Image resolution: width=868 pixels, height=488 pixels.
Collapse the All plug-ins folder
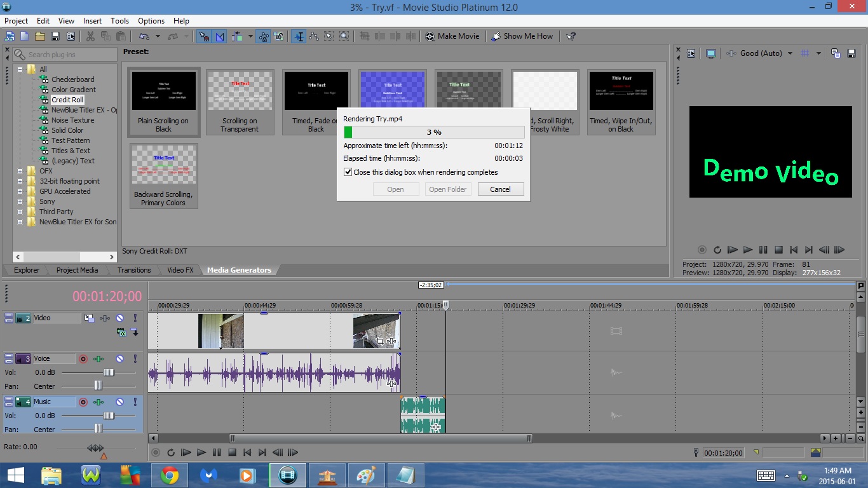20,69
